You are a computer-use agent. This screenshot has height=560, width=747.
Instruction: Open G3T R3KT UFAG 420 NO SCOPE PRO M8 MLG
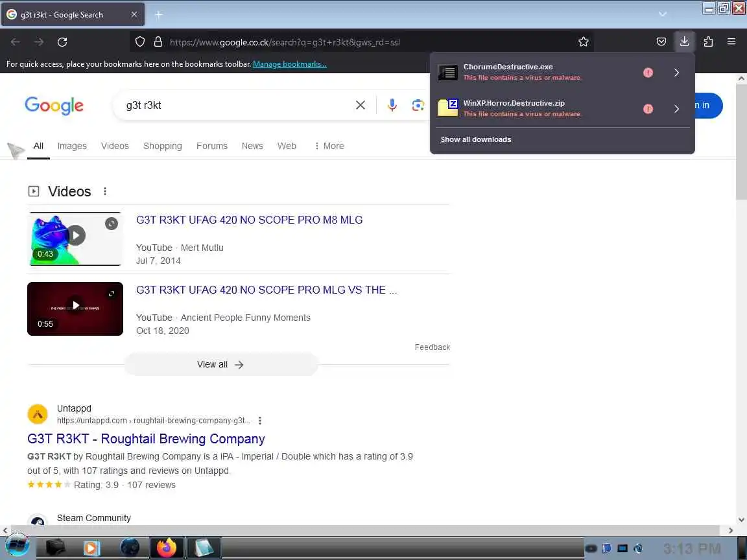point(249,220)
